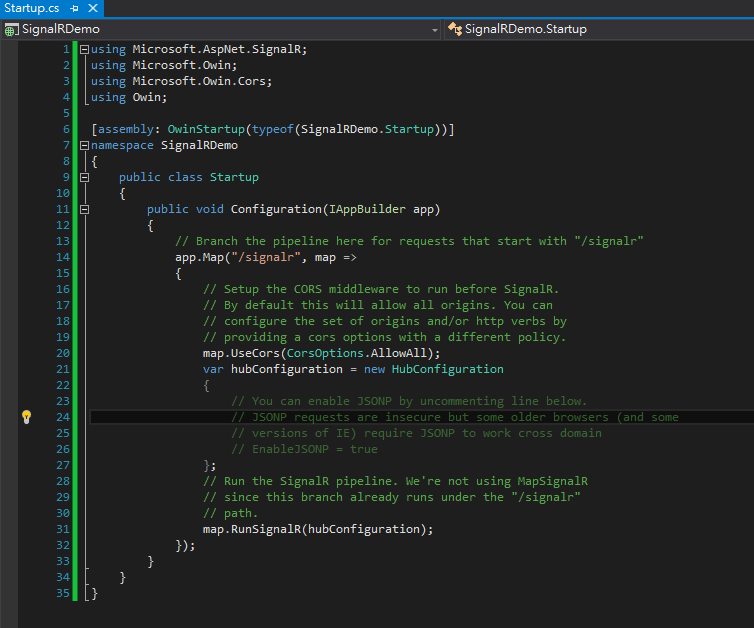
Task: Close the Startup.cs tab
Action: coord(93,8)
